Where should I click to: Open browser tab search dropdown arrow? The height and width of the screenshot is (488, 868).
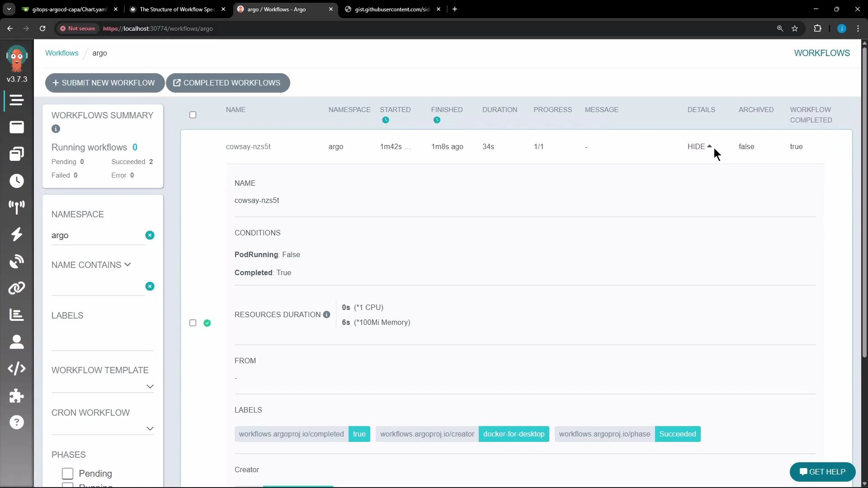[9, 9]
